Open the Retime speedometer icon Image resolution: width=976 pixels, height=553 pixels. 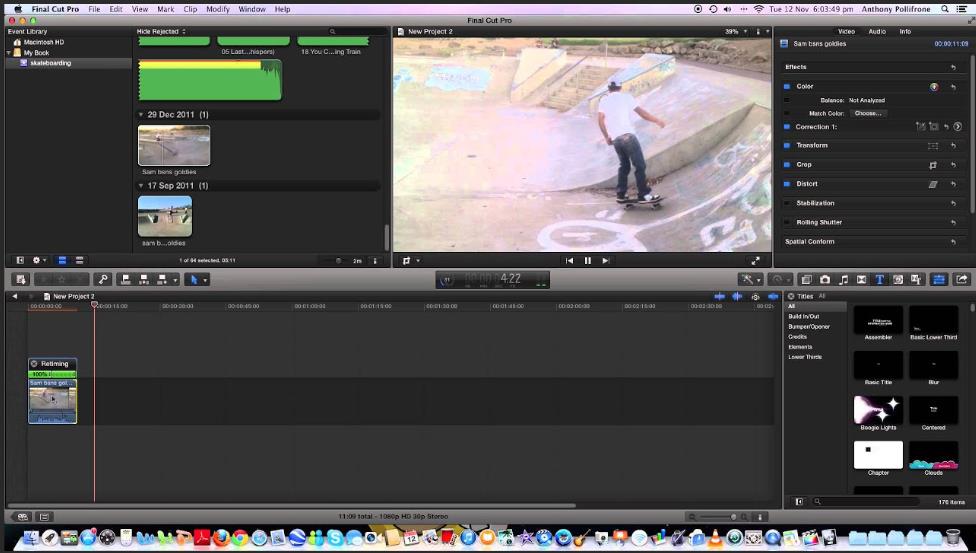(777, 280)
